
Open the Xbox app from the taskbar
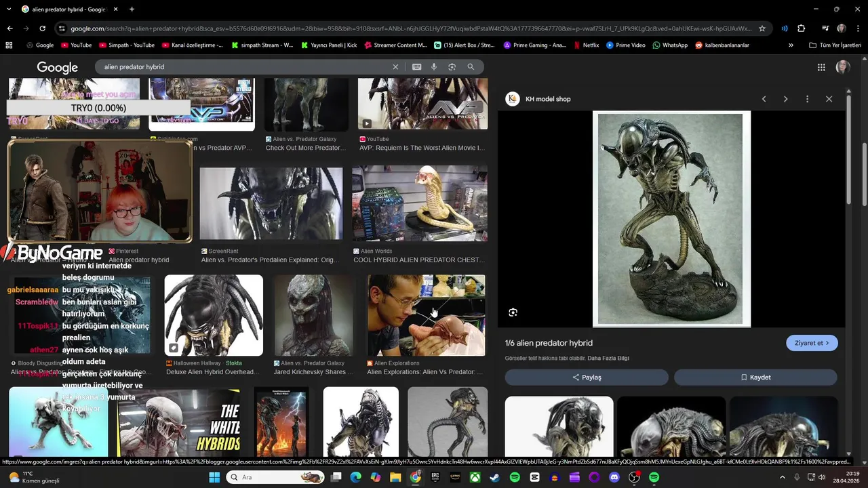coord(475,477)
